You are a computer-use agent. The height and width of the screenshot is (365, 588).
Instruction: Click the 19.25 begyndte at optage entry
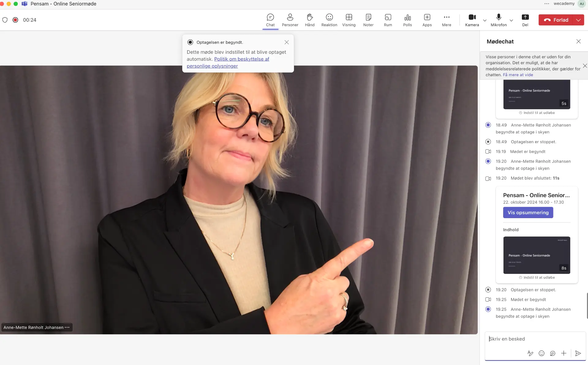(x=533, y=313)
